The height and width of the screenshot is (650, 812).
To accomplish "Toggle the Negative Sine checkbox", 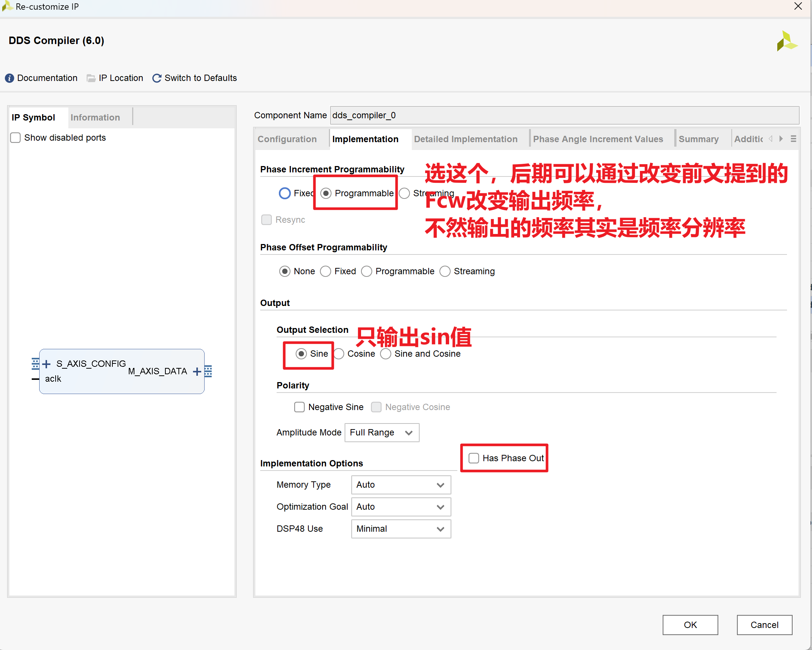I will [299, 407].
